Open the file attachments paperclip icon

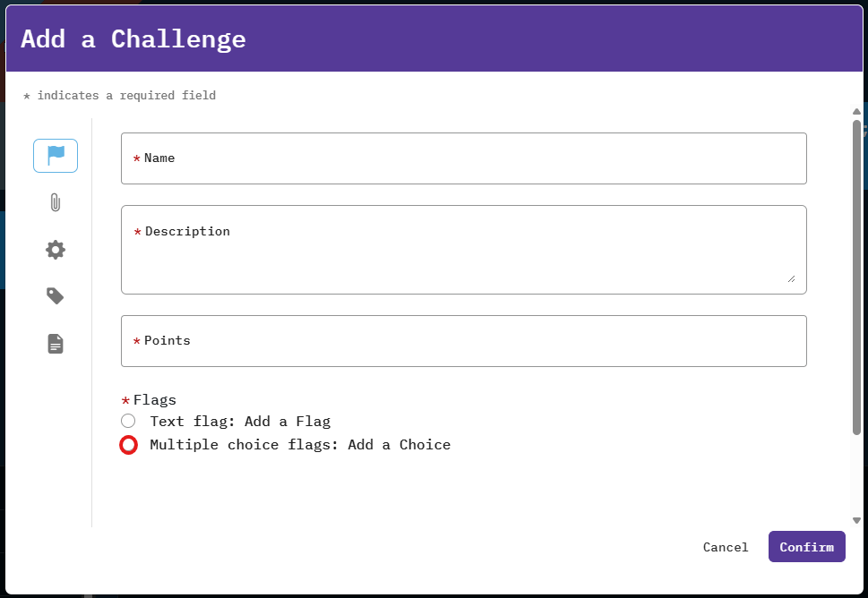point(56,203)
